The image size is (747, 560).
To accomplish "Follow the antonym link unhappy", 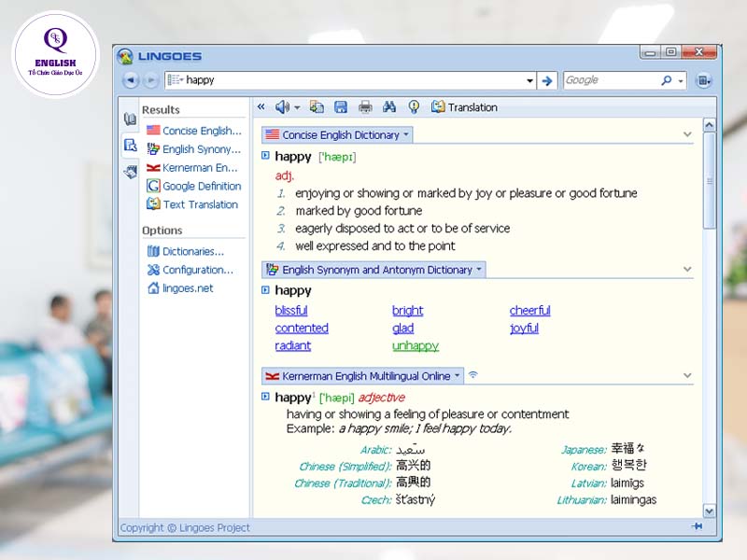I will [x=416, y=345].
